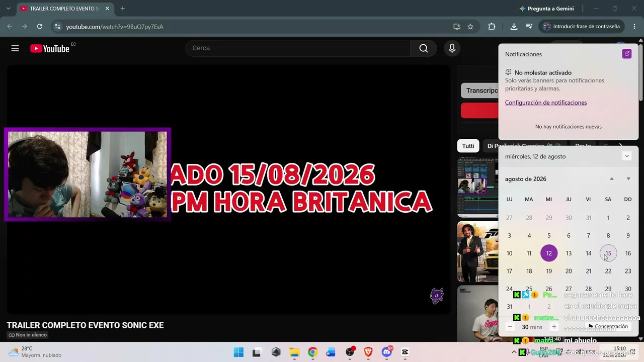Open the 'Transcripción' button
644x362 pixels.
(480, 90)
